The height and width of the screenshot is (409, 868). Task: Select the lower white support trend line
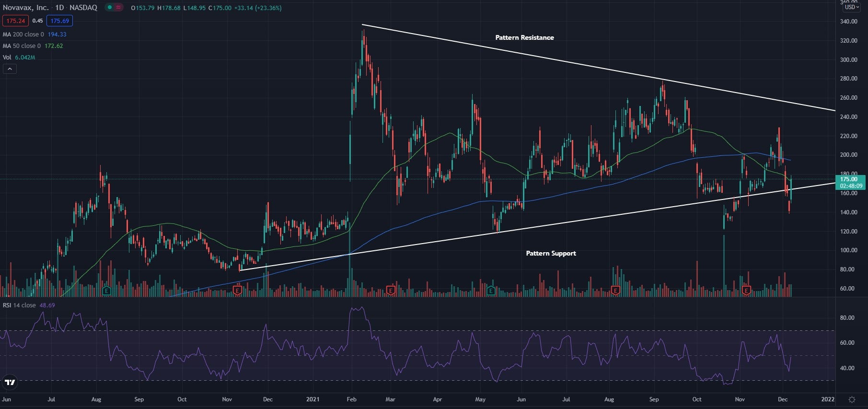point(537,226)
